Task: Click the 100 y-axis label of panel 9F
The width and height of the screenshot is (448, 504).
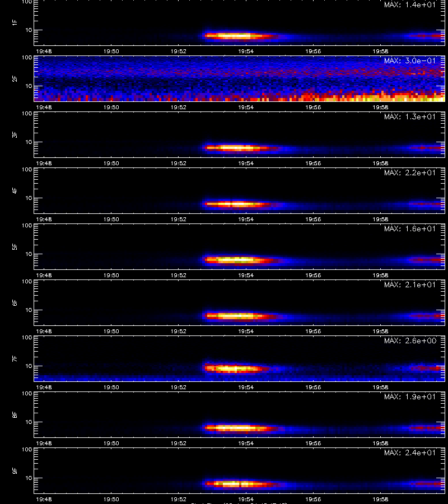Action: (27, 450)
